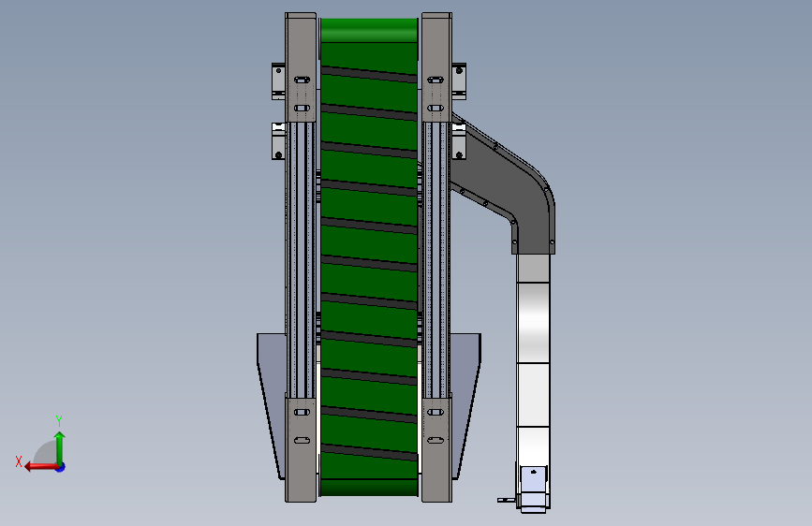Select the light blue box under discharge tube
This screenshot has height=526, width=812.
[x=534, y=489]
